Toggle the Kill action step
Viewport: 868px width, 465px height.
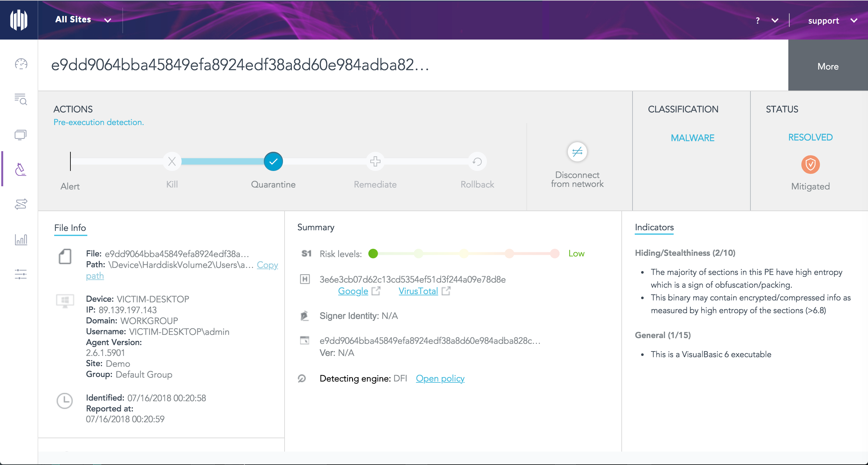[172, 161]
